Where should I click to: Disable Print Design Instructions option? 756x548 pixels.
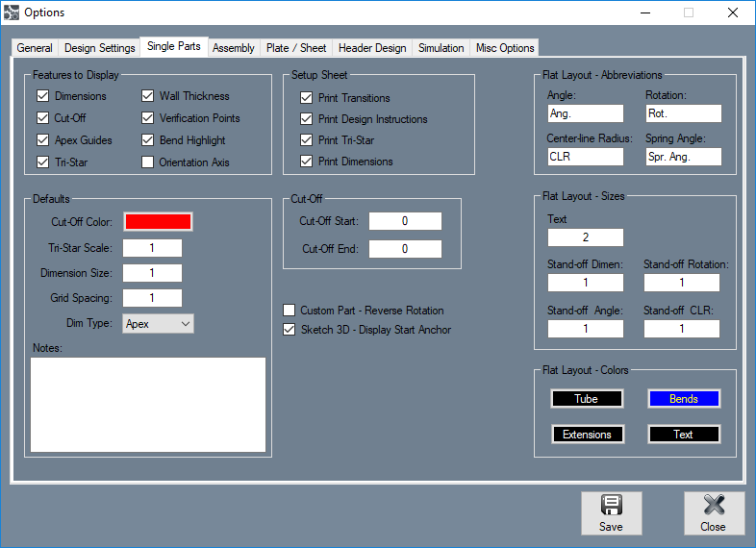[307, 119]
